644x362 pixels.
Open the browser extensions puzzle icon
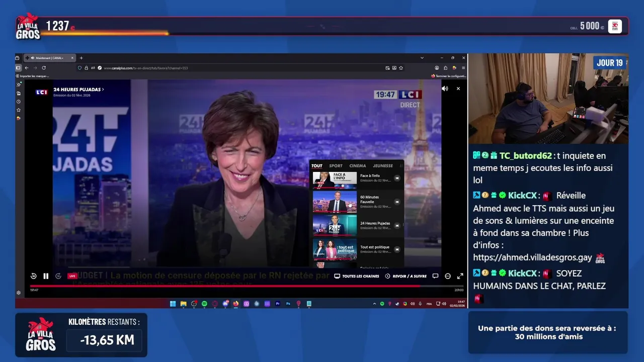point(446,68)
